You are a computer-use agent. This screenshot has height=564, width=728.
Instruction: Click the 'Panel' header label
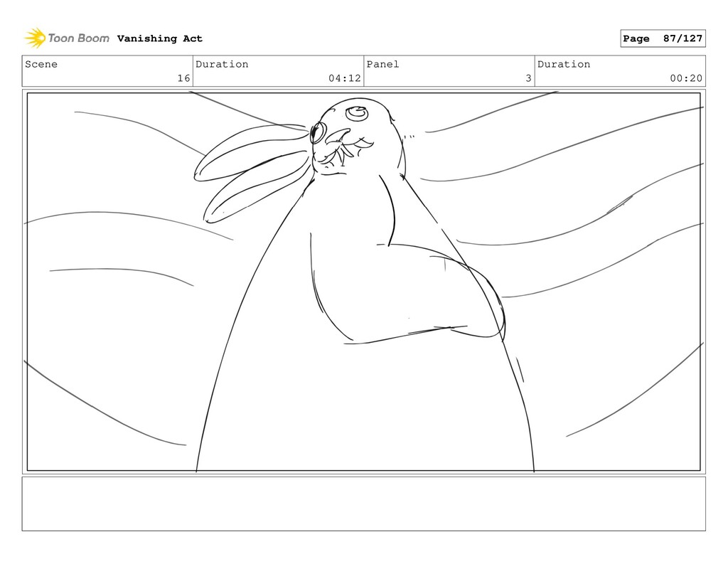coord(382,64)
